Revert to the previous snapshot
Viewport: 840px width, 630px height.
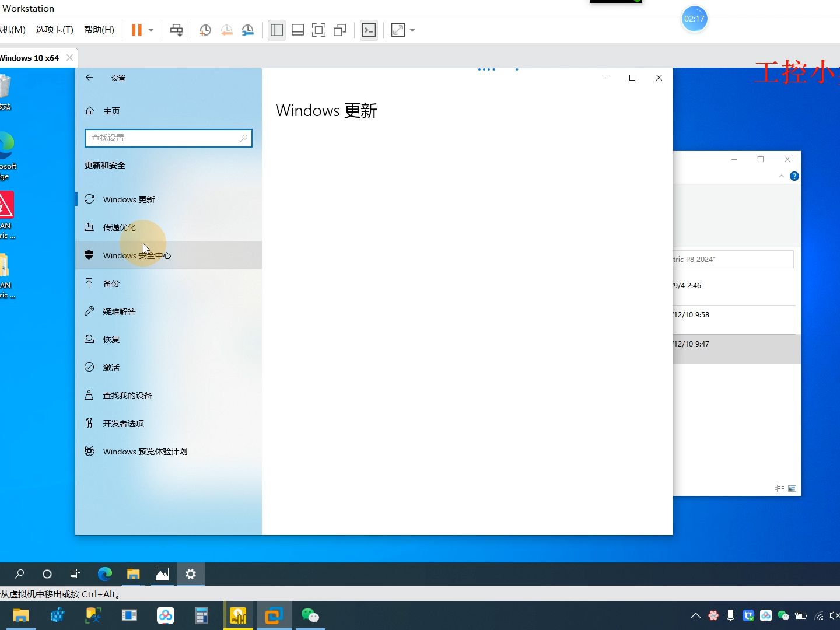coord(226,30)
